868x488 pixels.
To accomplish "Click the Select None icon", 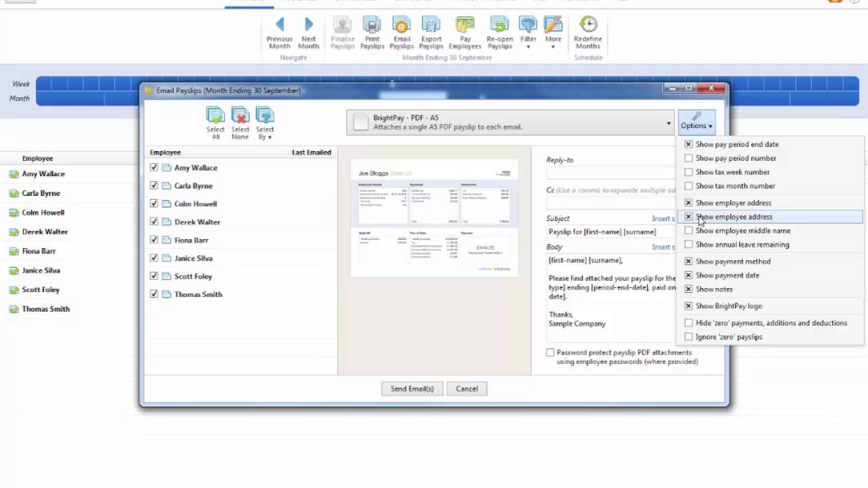I will coord(240,123).
